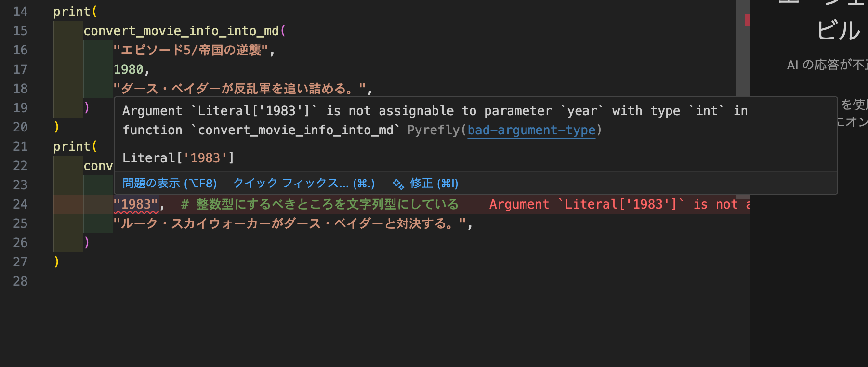Screen dimensions: 868x367
Task: Choose 修正 (⌘I) in the hover popup
Action: click(x=434, y=183)
